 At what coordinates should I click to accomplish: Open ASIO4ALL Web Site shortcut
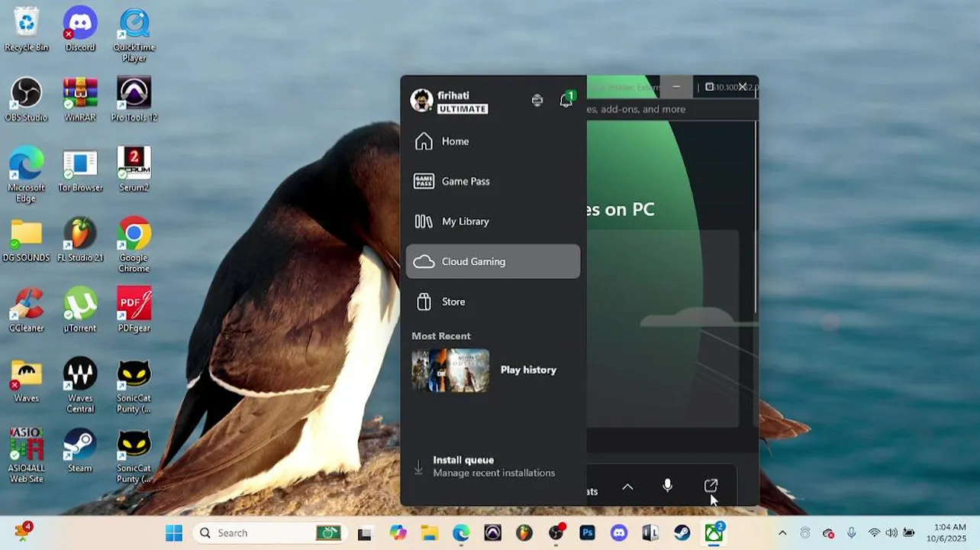[26, 456]
